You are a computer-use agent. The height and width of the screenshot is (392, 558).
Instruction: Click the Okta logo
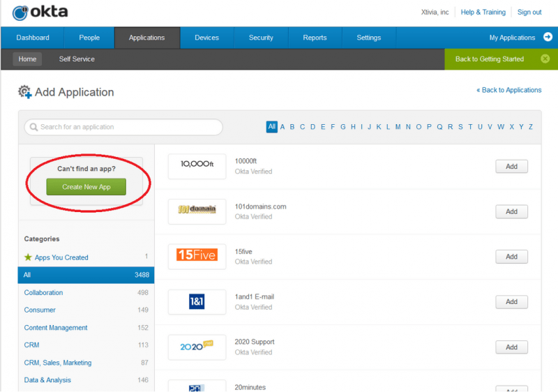pos(40,13)
